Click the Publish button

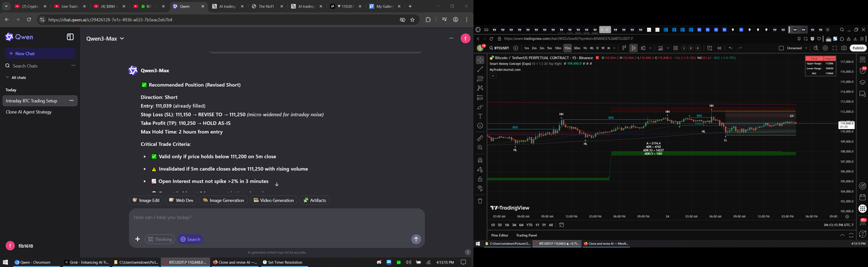[858, 48]
